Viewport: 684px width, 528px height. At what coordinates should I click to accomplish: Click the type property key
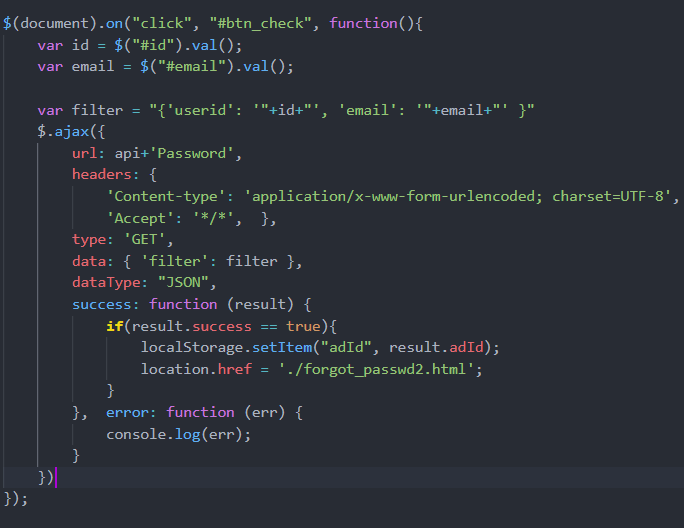89,240
